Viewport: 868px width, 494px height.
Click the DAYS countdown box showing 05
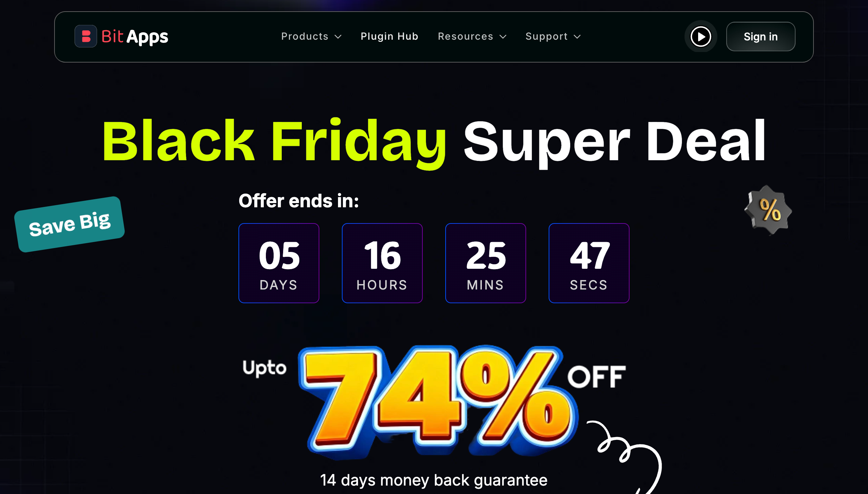(279, 263)
